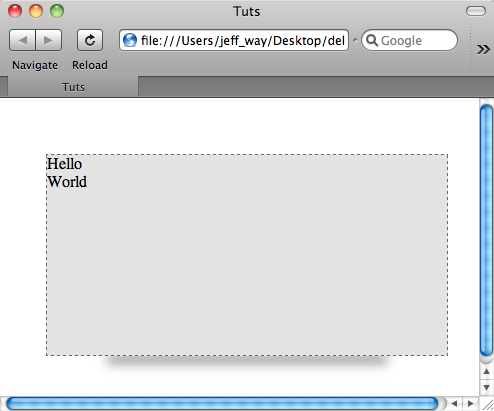Click the blue horizontal scrollbar thumb
The image size is (494, 411).
coord(222,404)
